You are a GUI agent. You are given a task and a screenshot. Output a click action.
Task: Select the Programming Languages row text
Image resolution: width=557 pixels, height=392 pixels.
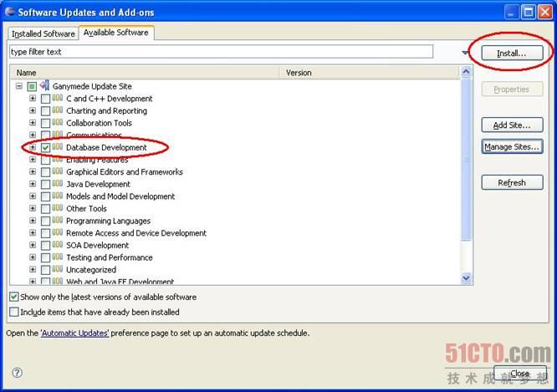[x=109, y=221]
